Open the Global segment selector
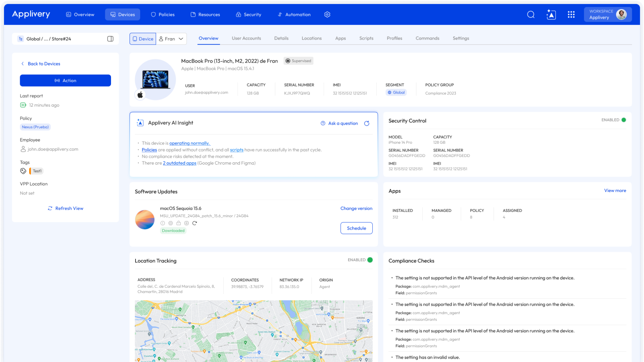This screenshot has height=362, width=644. click(x=396, y=92)
